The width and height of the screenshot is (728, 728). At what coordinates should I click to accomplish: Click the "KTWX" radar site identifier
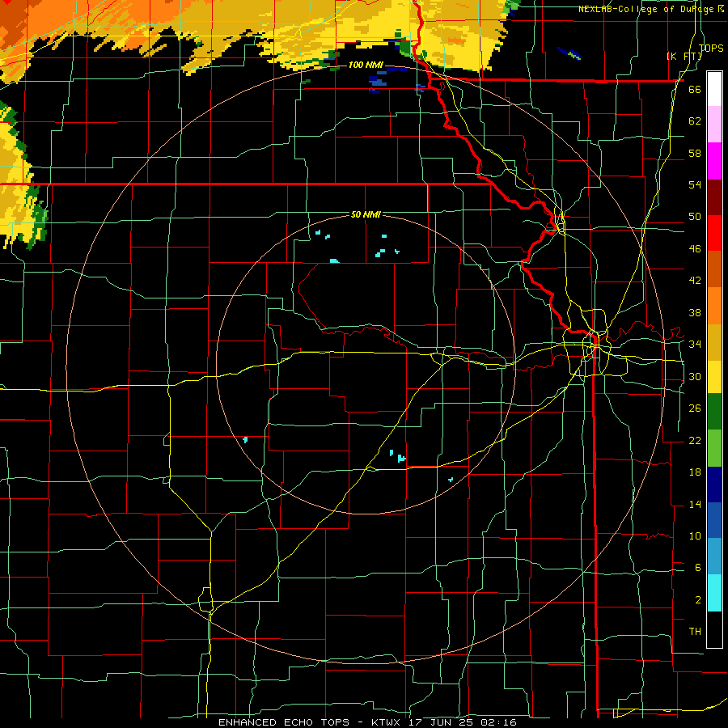(x=387, y=722)
